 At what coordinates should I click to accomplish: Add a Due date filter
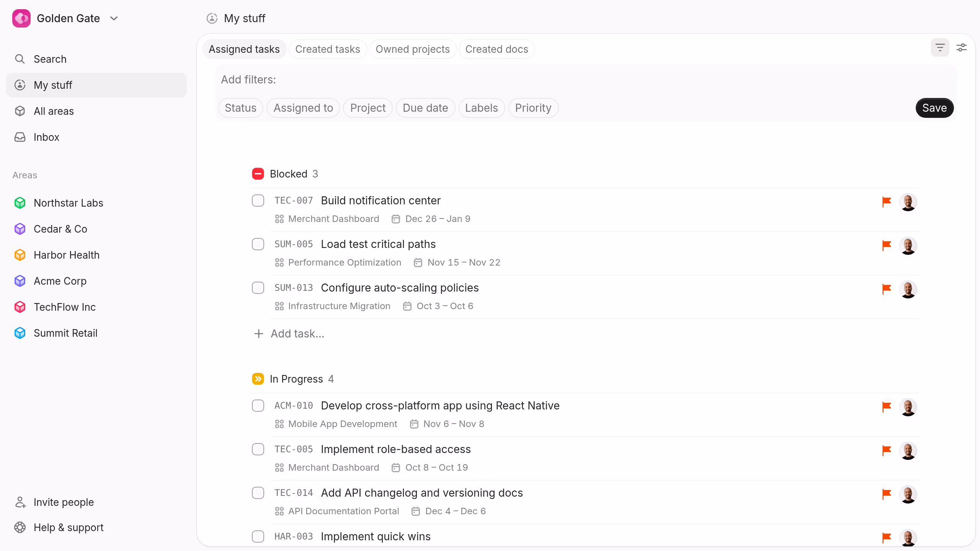pyautogui.click(x=425, y=108)
